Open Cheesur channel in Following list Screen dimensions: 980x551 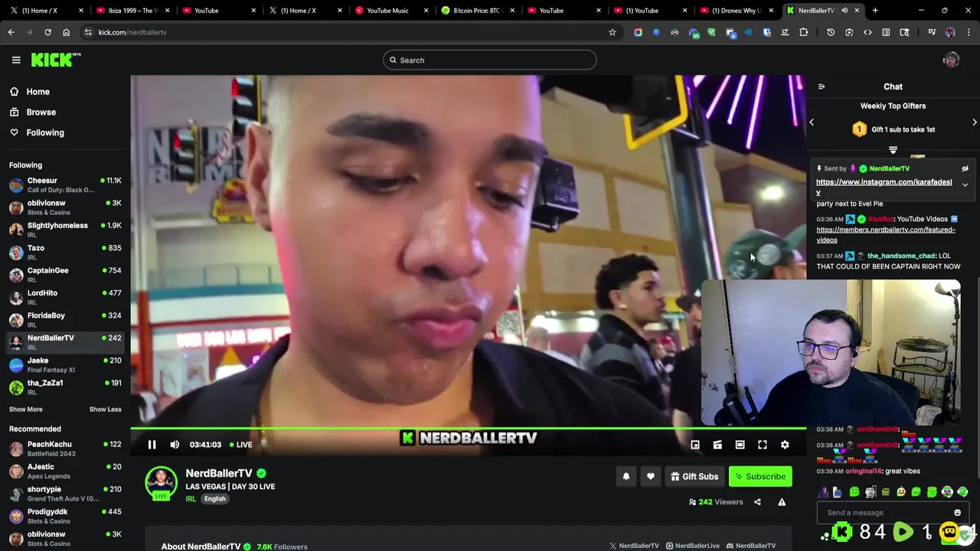pos(64,185)
